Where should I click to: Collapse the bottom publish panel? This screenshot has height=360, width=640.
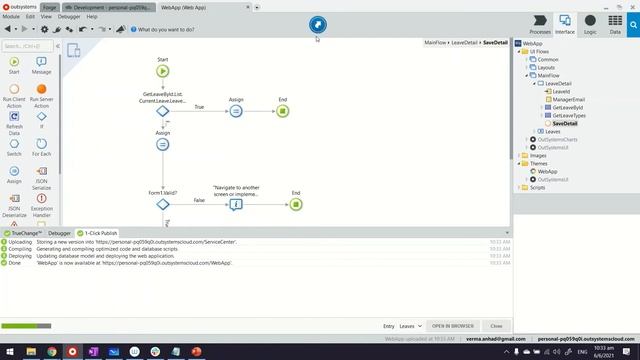pyautogui.click(x=507, y=233)
